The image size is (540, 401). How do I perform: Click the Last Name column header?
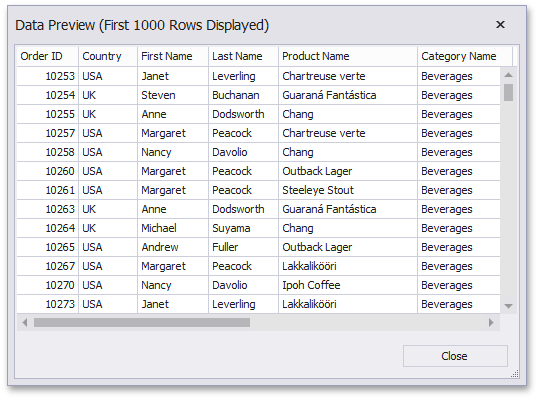pyautogui.click(x=243, y=56)
